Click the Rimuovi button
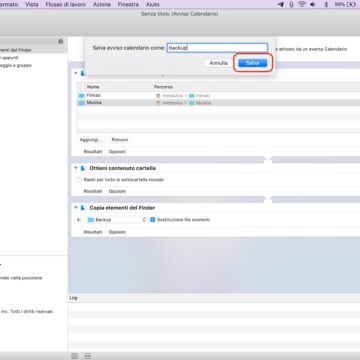This screenshot has width=360, height=360. (120, 140)
